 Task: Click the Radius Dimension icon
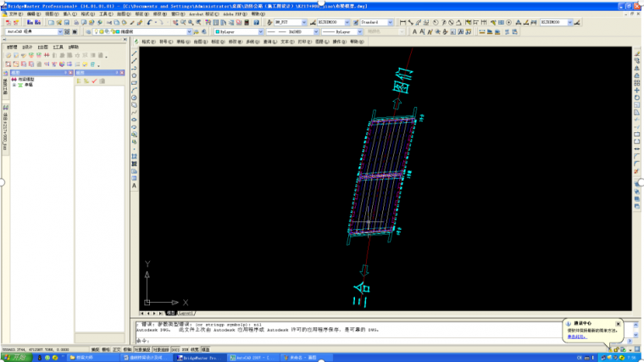pos(436,22)
